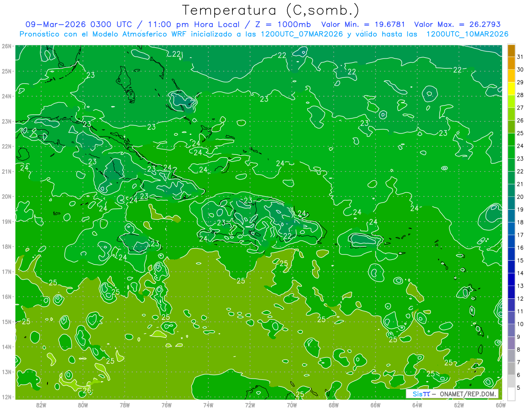
Task: Click the color scale label 20
Action: [520, 197]
